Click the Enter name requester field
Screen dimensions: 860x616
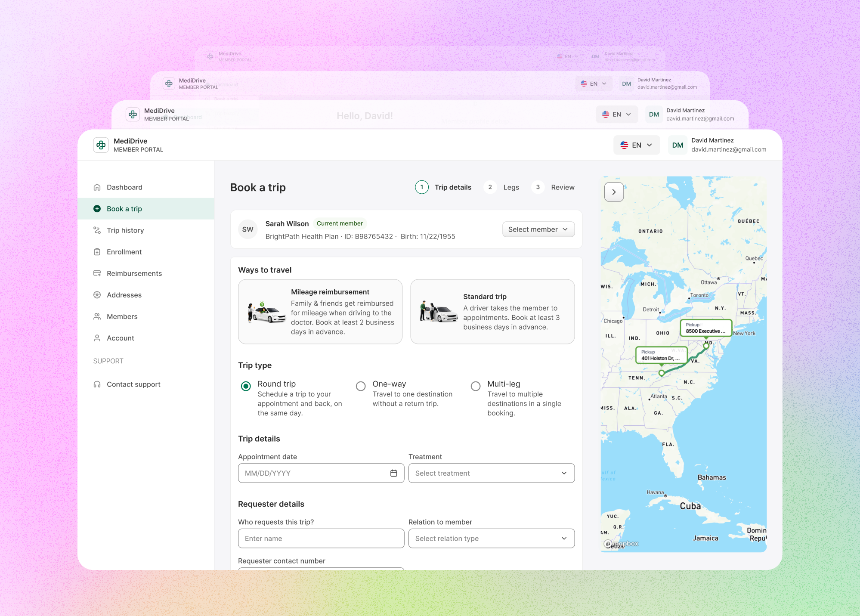pos(321,539)
